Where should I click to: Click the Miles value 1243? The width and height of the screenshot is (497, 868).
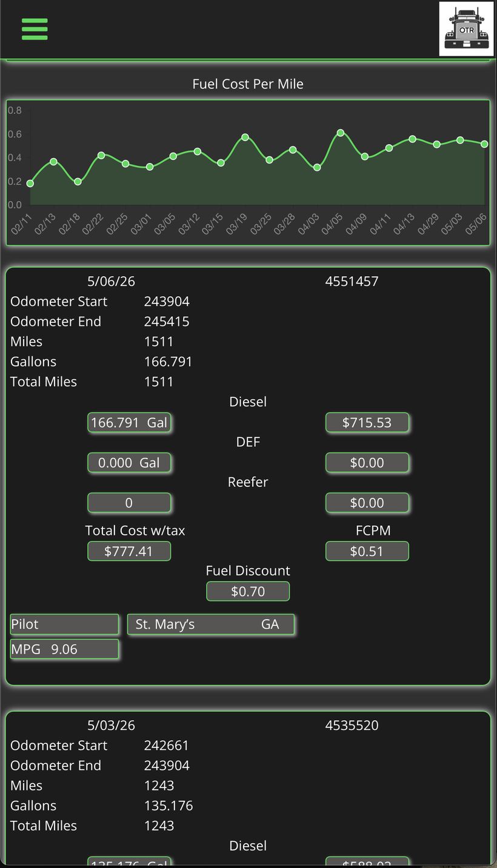point(159,785)
